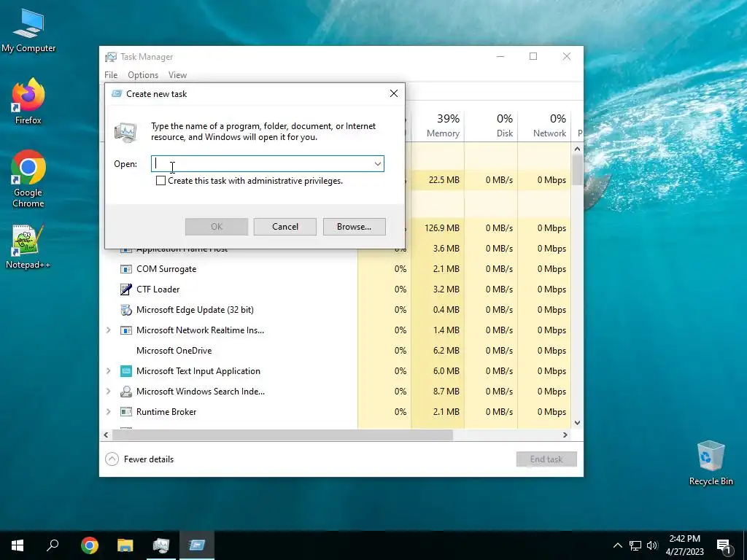
Task: Click the Browse... button
Action: [354, 227]
